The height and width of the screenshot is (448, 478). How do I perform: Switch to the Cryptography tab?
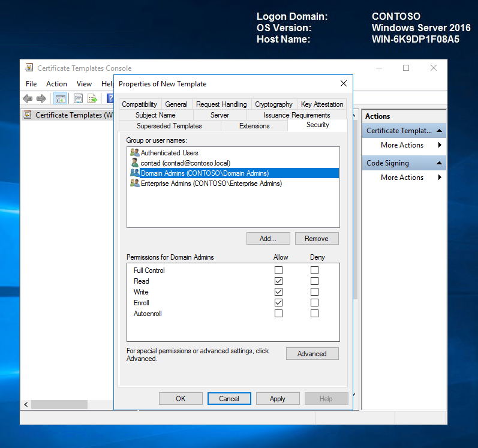tap(273, 104)
